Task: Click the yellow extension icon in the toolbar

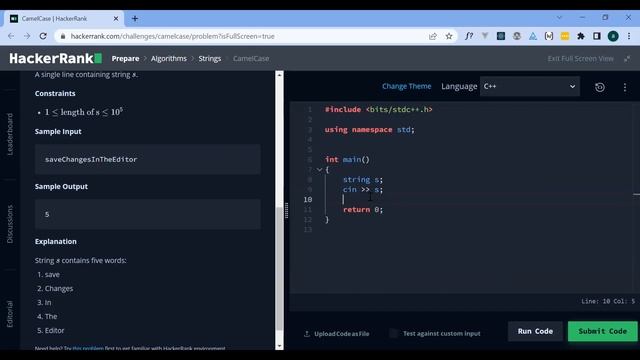Action: [x=565, y=36]
